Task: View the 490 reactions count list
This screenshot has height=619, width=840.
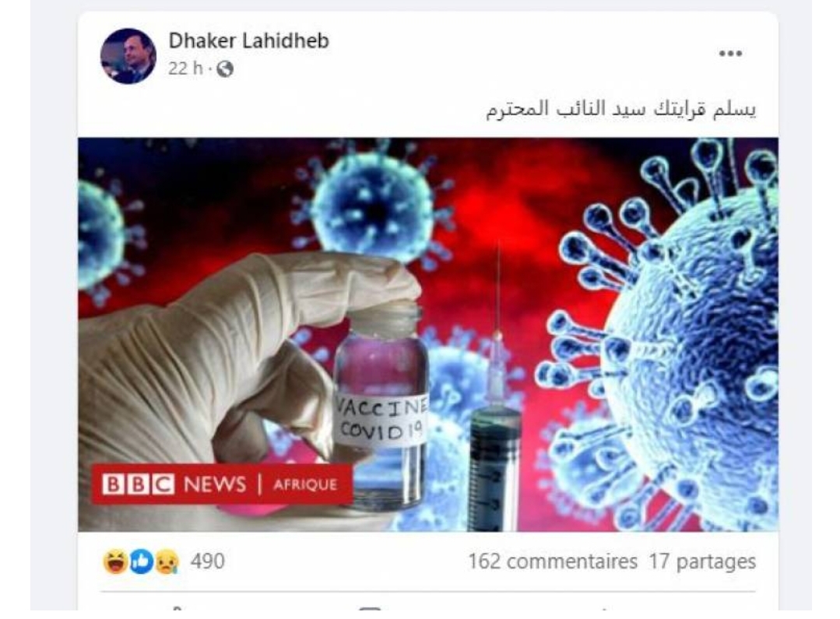Action: click(208, 561)
